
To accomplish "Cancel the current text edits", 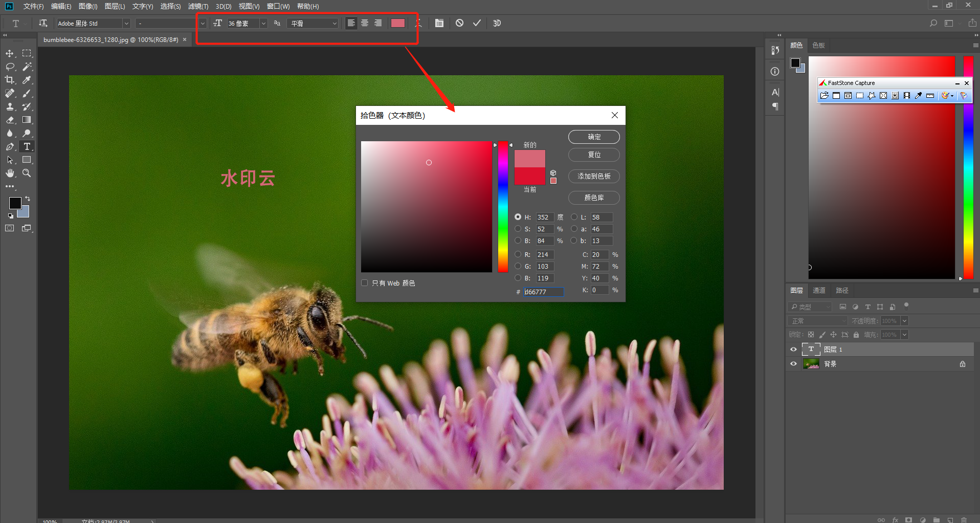I will (x=459, y=23).
